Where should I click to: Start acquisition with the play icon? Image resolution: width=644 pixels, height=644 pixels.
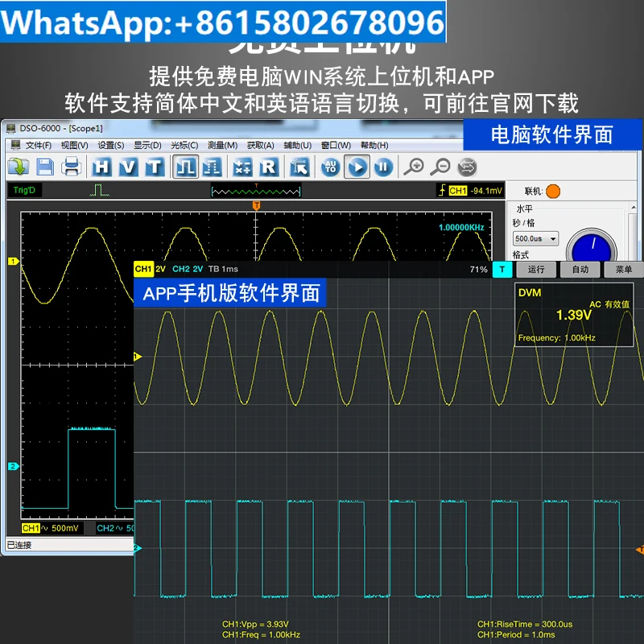click(357, 167)
